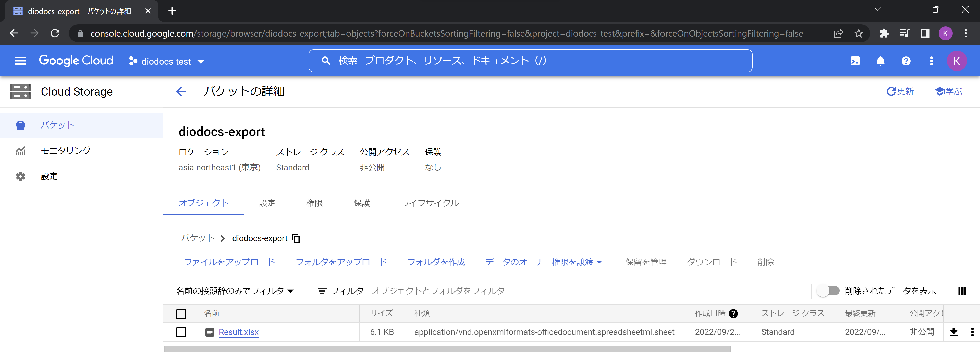Viewport: 980px width, 361px height.
Task: Click the 学ぶ learn button
Action: (x=948, y=91)
